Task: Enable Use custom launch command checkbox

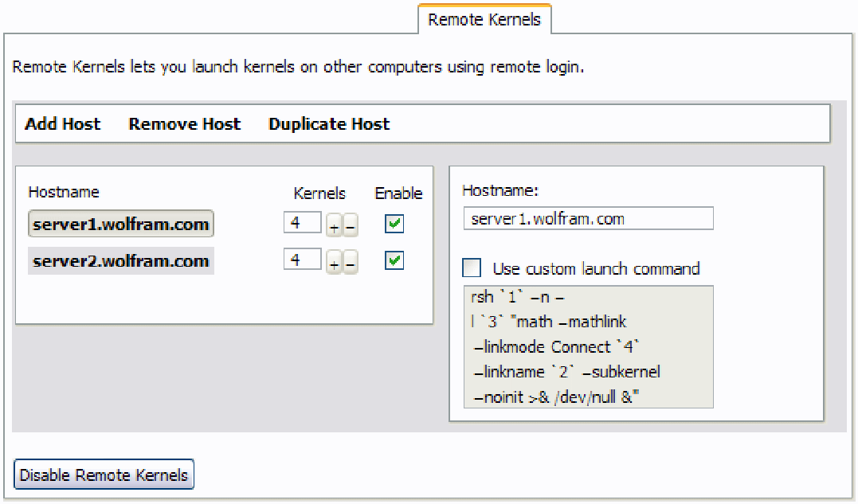Action: tap(472, 268)
